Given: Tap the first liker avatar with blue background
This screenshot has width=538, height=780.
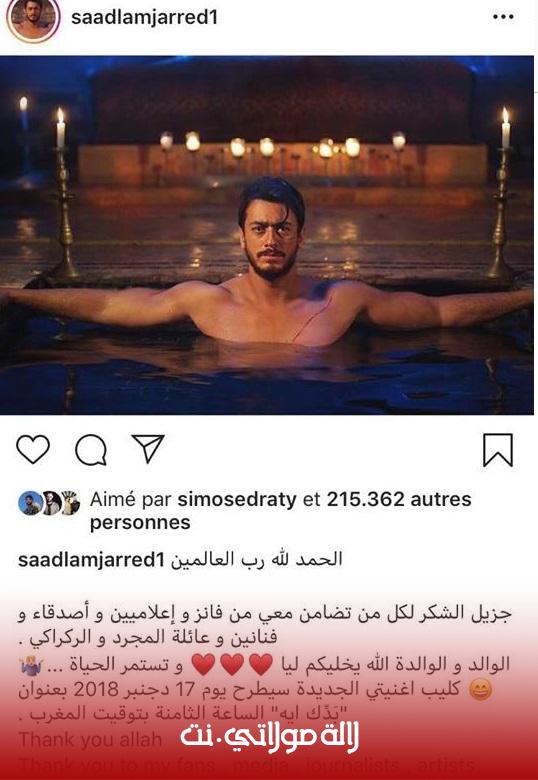Looking at the screenshot, I should (x=30, y=503).
